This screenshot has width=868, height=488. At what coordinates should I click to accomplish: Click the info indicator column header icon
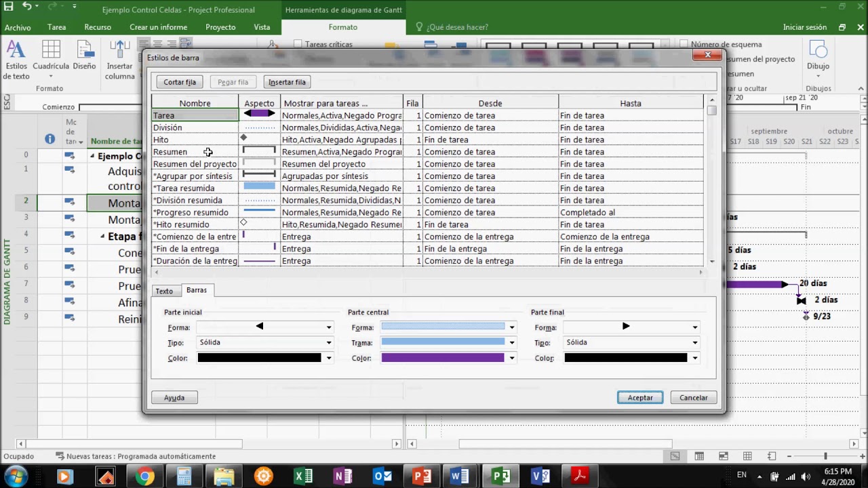50,138
